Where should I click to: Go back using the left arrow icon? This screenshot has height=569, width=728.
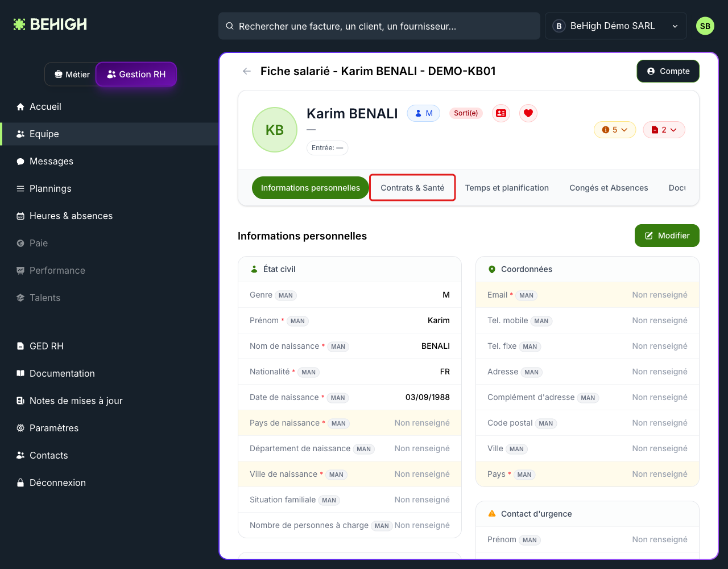click(247, 71)
